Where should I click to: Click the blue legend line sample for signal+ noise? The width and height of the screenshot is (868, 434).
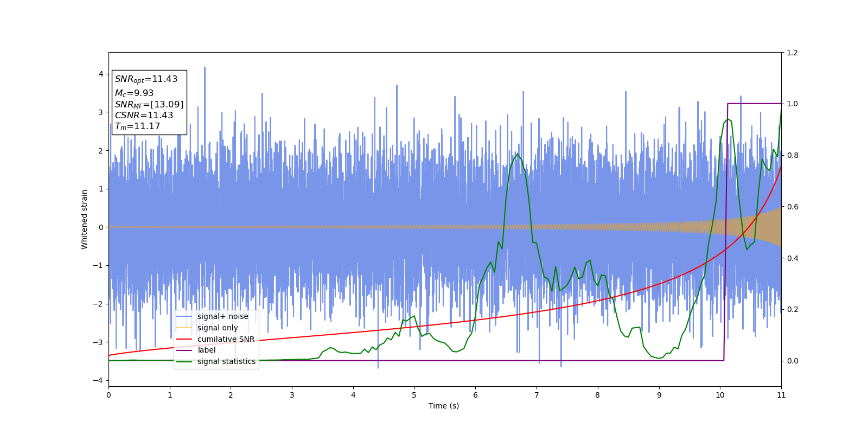click(184, 316)
